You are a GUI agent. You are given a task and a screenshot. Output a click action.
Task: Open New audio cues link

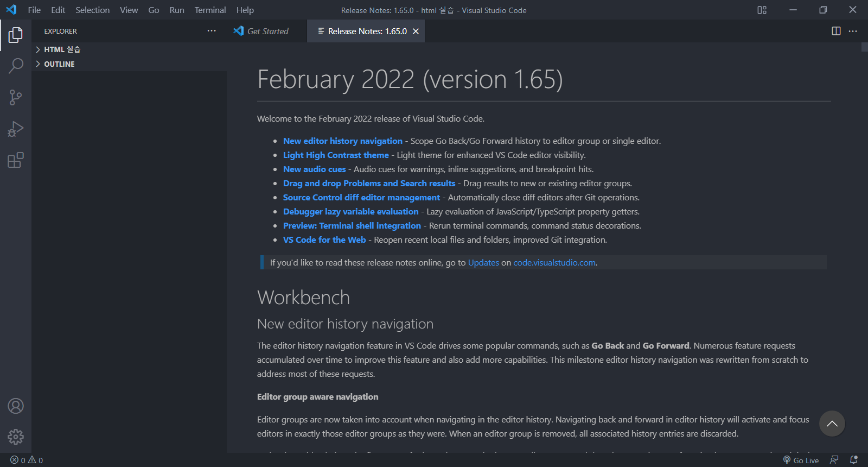[x=314, y=169]
